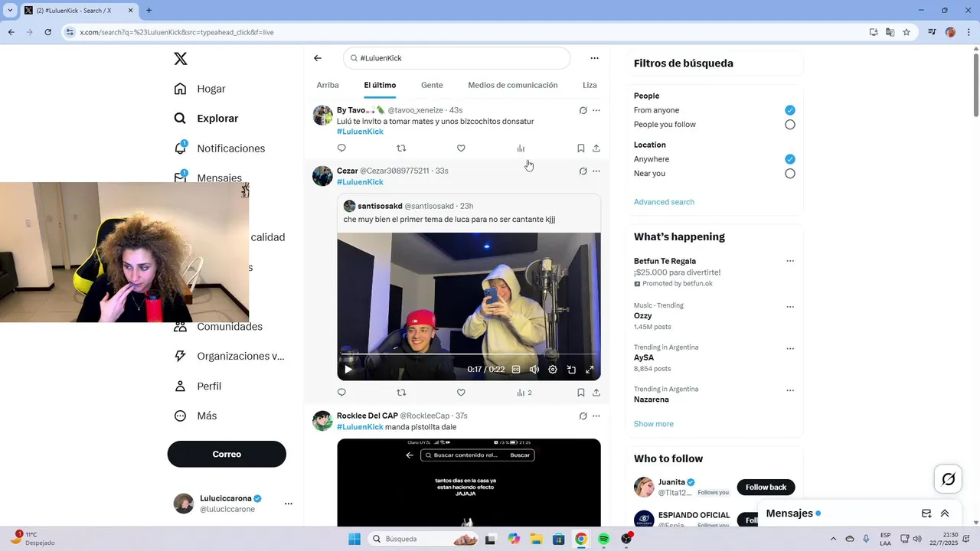980x551 pixels.
Task: Open account menu next to Luluciccarona
Action: 289,504
